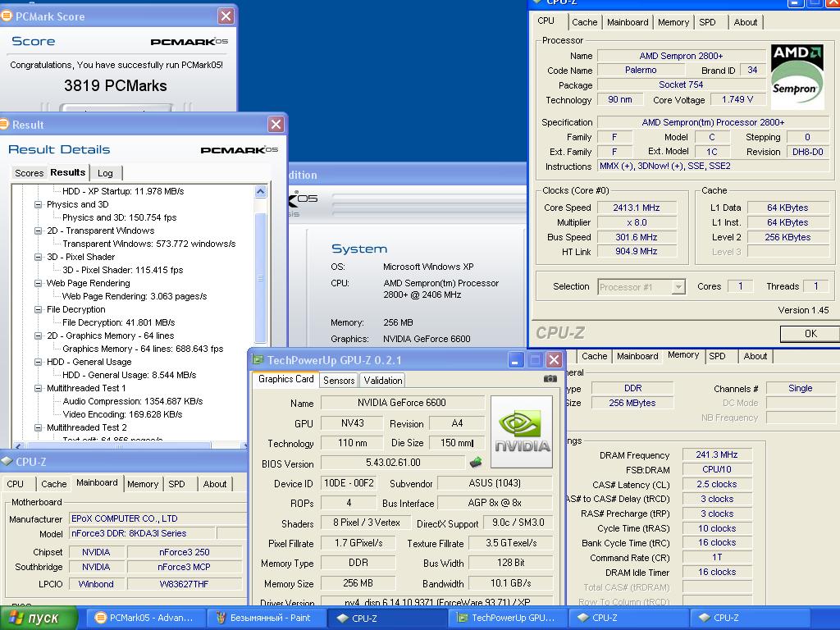Image resolution: width=840 pixels, height=630 pixels.
Task: Open the PCMark05 taskbar item
Action: click(x=144, y=618)
